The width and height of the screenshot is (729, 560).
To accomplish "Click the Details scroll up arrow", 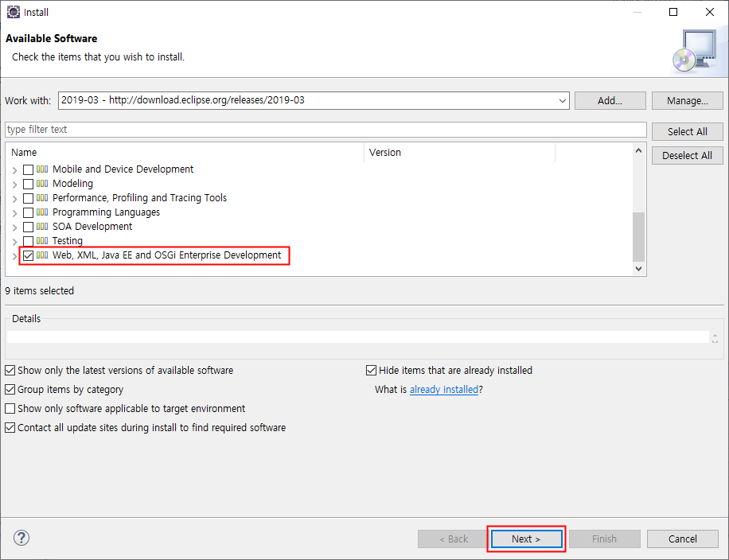I will pos(715,335).
